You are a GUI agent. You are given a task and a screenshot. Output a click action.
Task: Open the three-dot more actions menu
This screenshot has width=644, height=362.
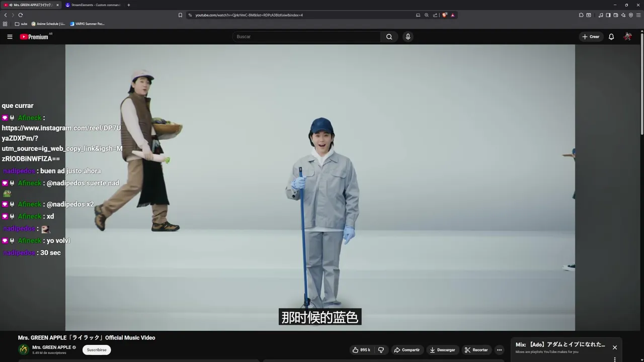tap(499, 350)
